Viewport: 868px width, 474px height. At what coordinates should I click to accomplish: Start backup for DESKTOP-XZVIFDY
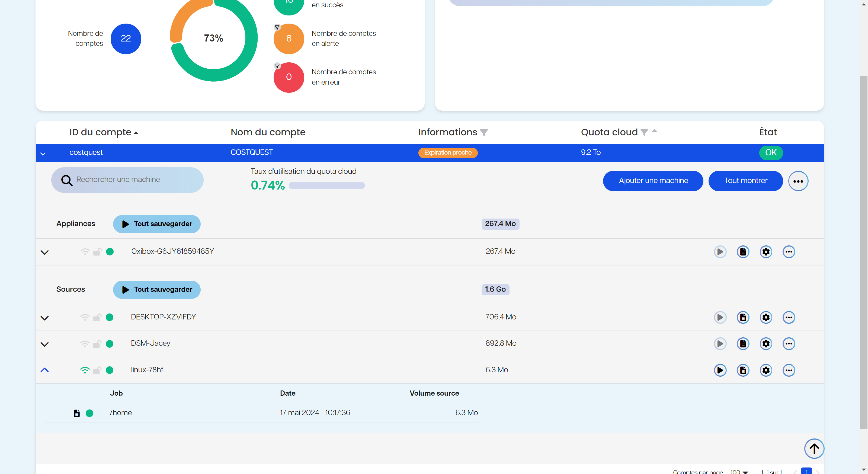point(720,317)
